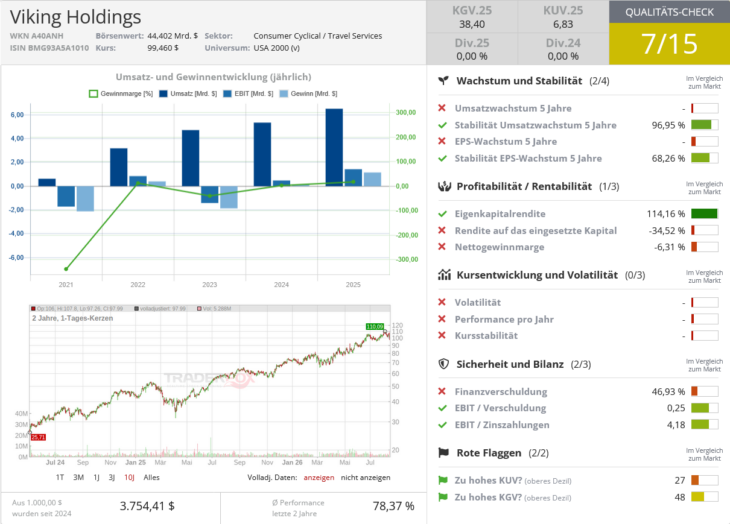The height and width of the screenshot is (524, 730).
Task: Toggle Umsatz [Mrd. $] legend series
Action: click(188, 94)
